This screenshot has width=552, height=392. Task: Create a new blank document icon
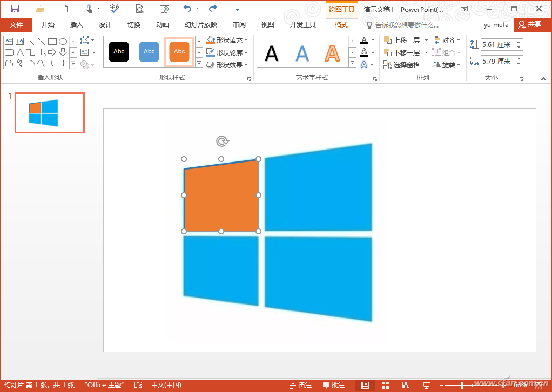coord(64,9)
